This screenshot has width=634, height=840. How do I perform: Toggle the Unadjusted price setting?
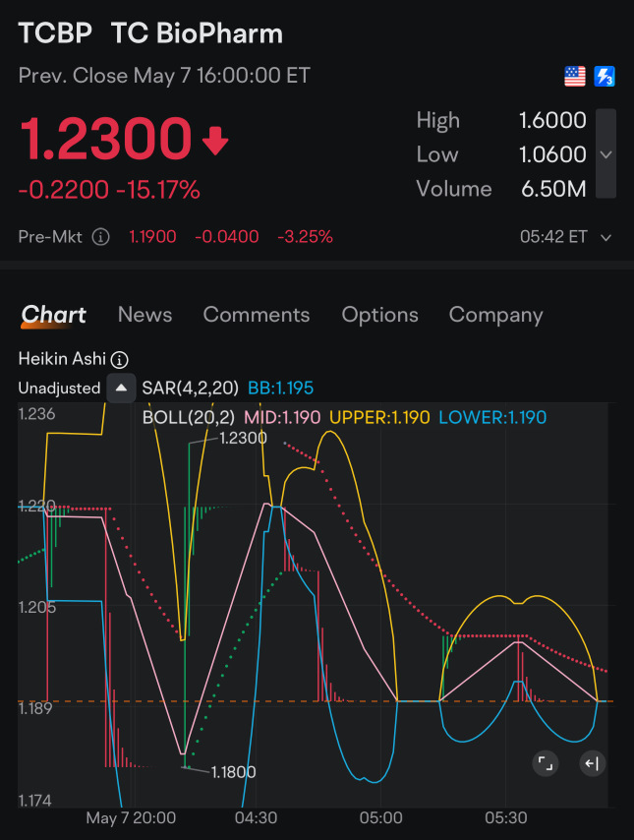(59, 389)
